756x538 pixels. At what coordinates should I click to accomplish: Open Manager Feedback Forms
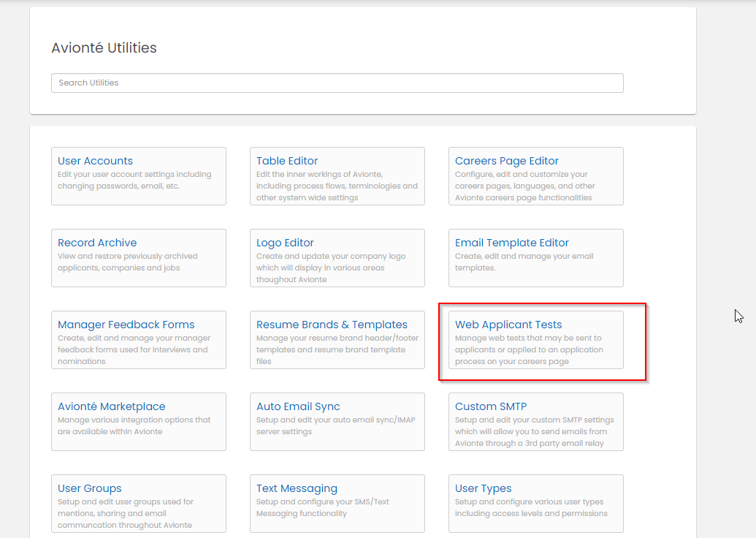pos(126,325)
